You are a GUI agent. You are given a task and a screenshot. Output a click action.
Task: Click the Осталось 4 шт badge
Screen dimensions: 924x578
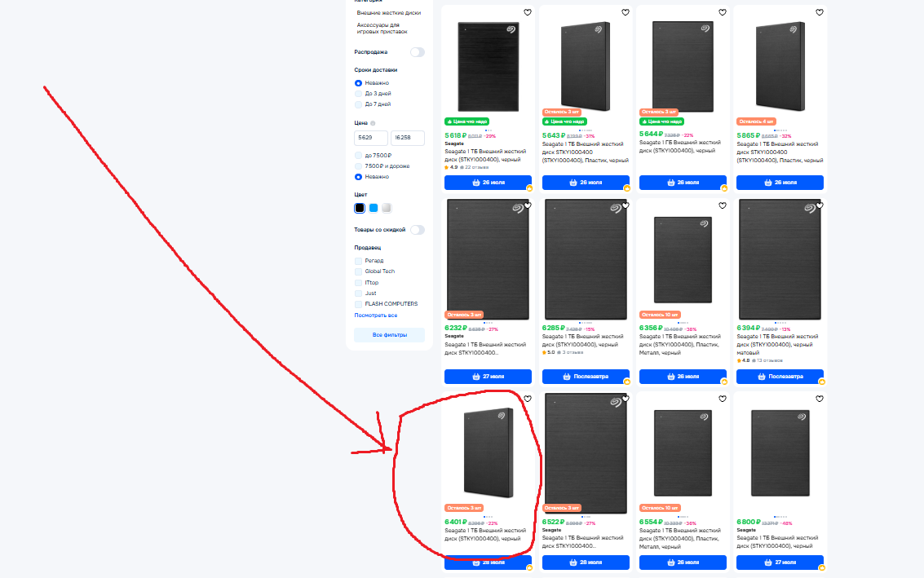[757, 122]
